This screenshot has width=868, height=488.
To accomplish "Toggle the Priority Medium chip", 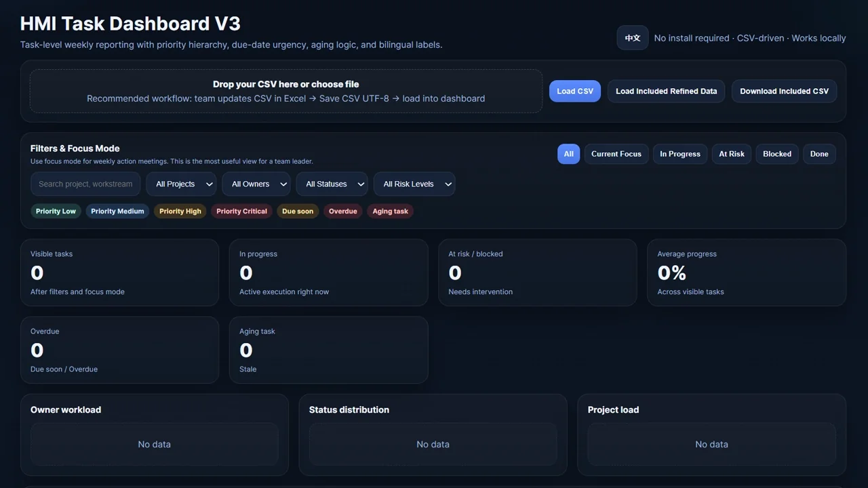I will (x=117, y=211).
